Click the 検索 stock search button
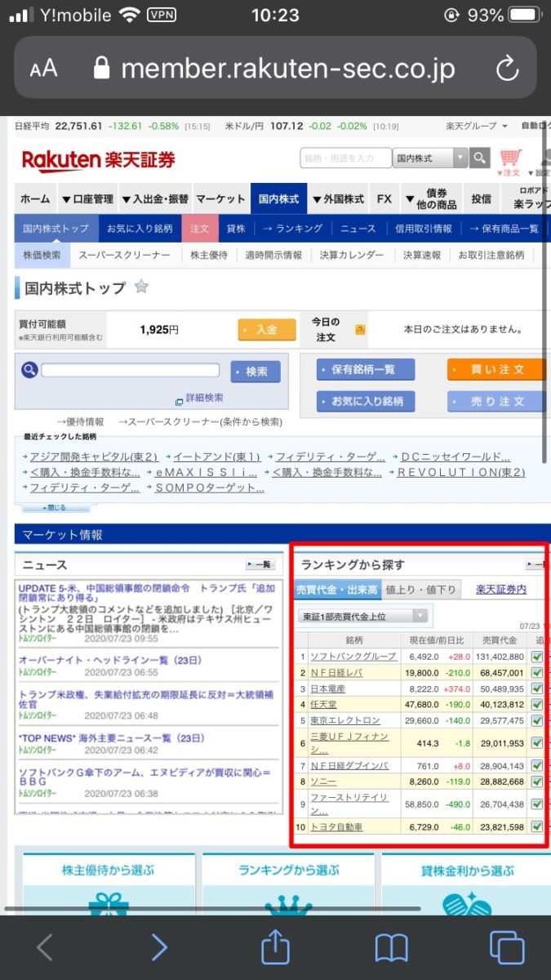 click(256, 372)
